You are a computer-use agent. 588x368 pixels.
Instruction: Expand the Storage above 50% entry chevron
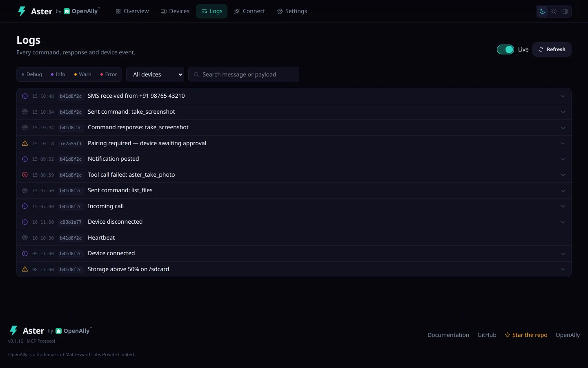pyautogui.click(x=563, y=269)
